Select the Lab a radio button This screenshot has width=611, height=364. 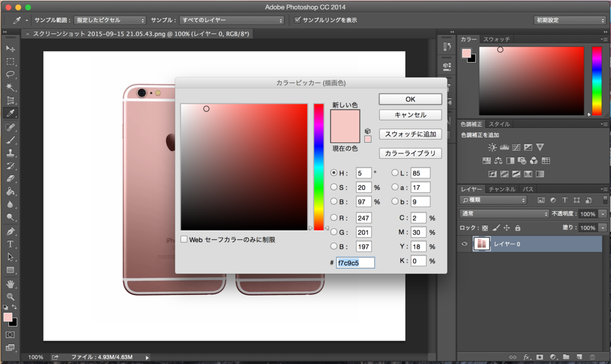point(395,187)
